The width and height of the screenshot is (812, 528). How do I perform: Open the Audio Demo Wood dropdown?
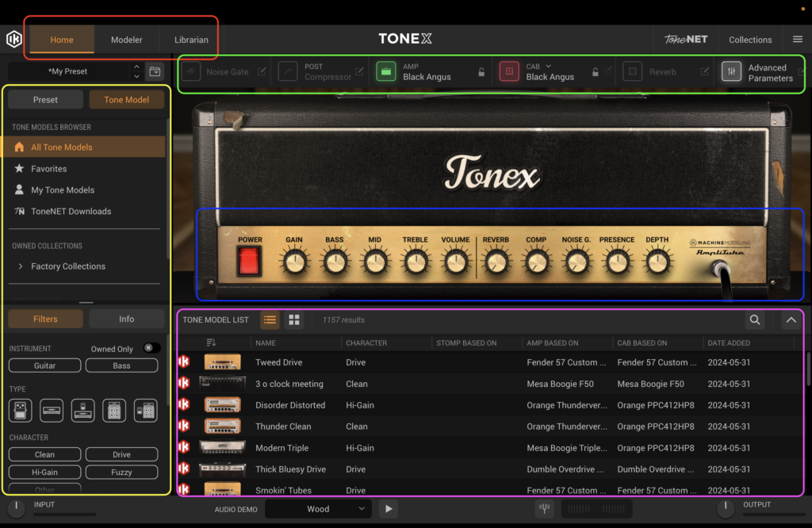tap(318, 509)
